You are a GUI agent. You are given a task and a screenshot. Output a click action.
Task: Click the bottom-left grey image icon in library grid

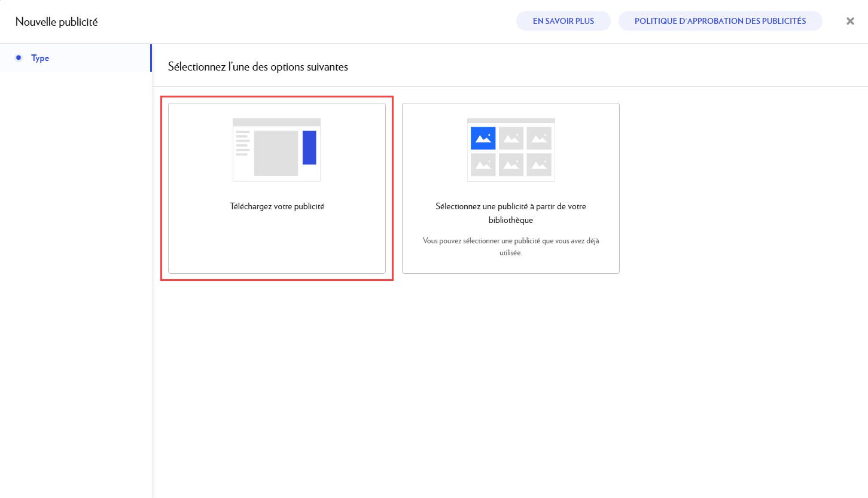tap(483, 164)
